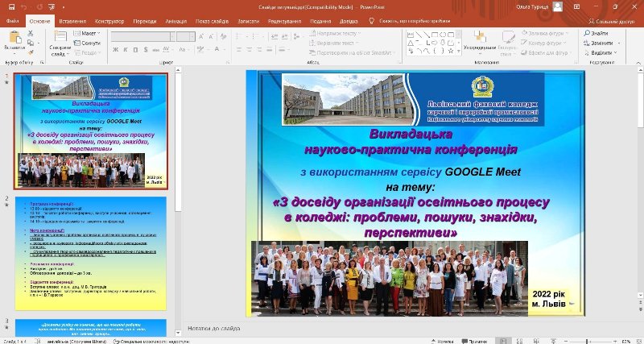Open the Вставлення (Insert) ribbon tab
Screen dimensions: 644x344
(72, 21)
